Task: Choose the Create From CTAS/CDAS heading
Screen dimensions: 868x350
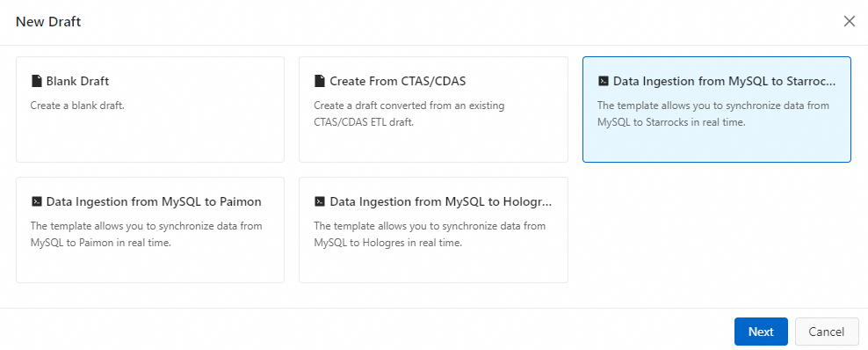Action: point(398,82)
